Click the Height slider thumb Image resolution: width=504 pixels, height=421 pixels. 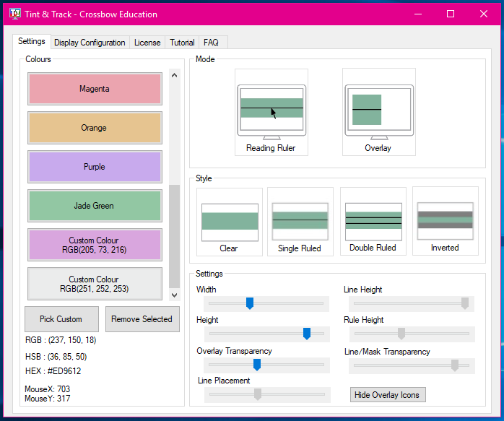(307, 334)
